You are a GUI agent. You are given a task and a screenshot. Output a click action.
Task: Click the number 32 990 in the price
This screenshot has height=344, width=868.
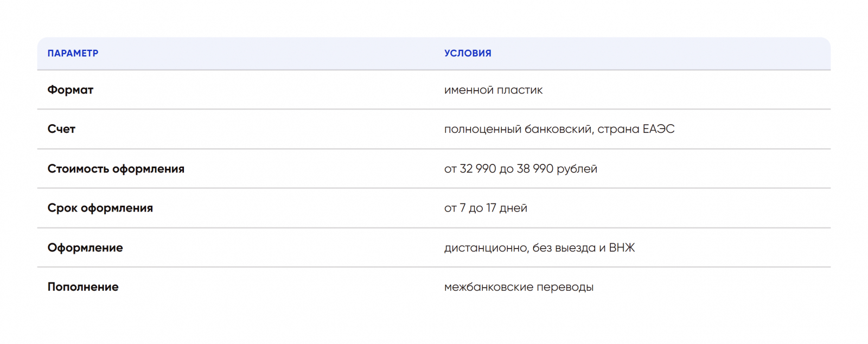[x=478, y=169]
